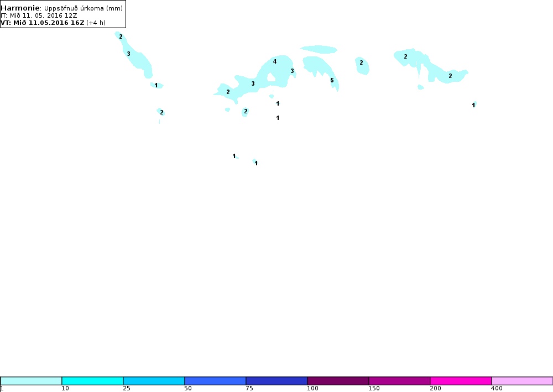Click the "Uppsöfnuð úrkoma (mm)" caption
Viewport: 553px width, 392px height.
pyautogui.click(x=84, y=8)
